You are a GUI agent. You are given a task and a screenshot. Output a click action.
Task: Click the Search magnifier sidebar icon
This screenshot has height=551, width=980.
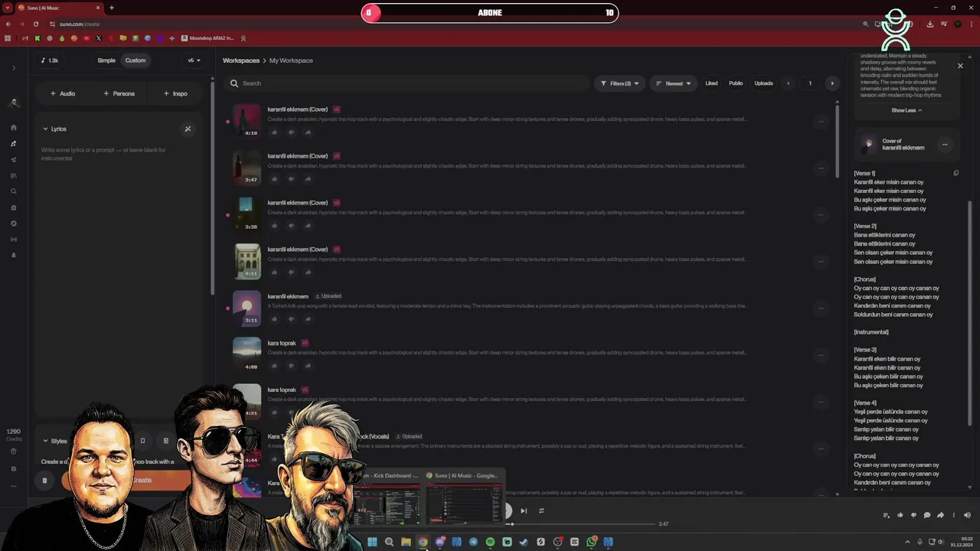pyautogui.click(x=14, y=191)
